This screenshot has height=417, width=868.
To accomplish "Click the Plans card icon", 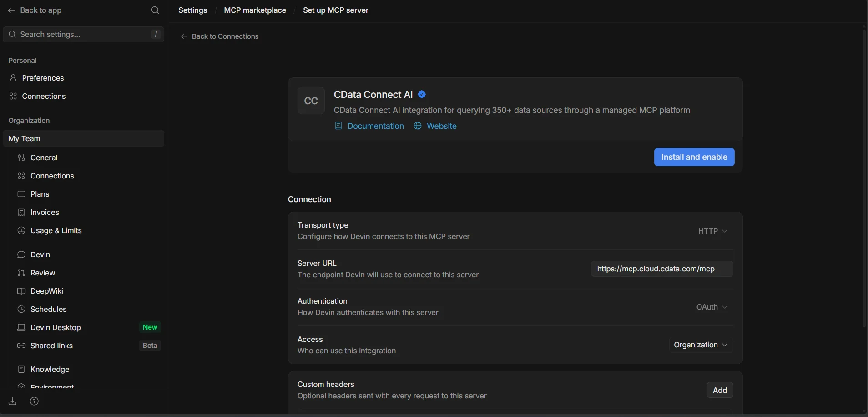I will coord(21,194).
